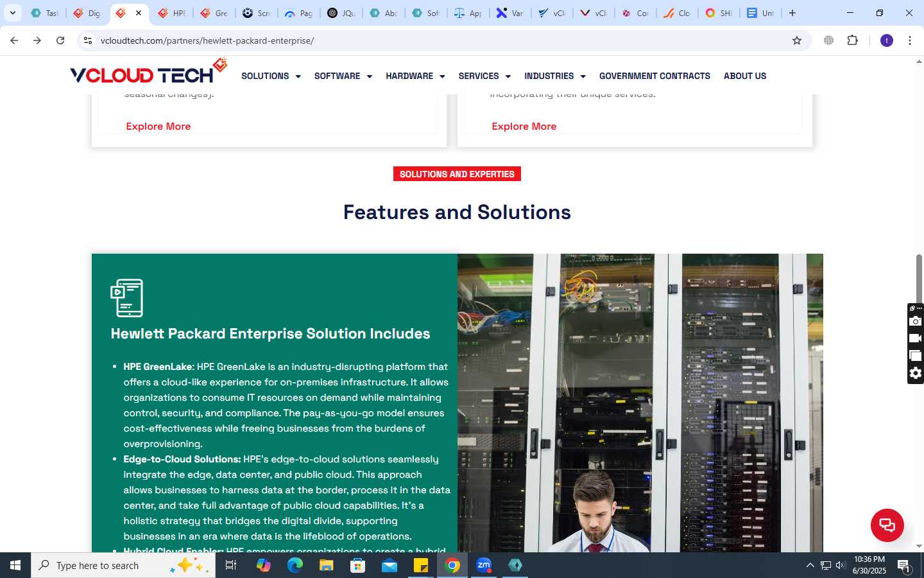Open Mail app from taskbar
924x578 pixels.
(x=389, y=565)
